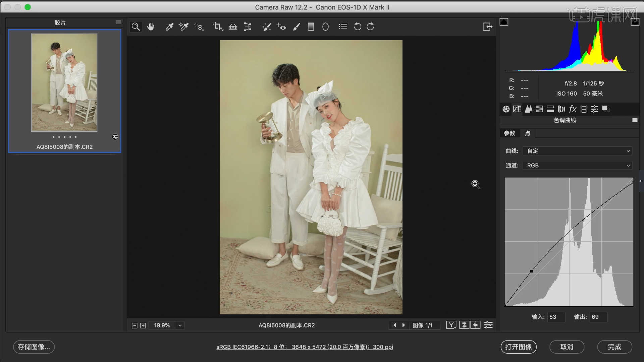Select the Spot Removal tool

267,27
